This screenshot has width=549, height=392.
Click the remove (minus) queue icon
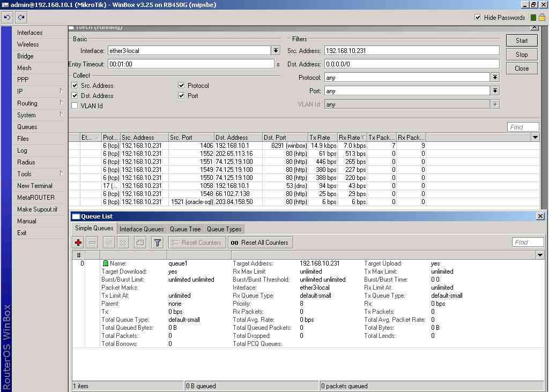(x=92, y=243)
